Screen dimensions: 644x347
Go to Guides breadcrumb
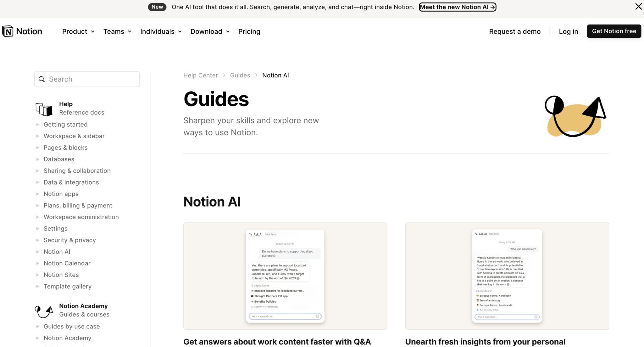(x=240, y=75)
